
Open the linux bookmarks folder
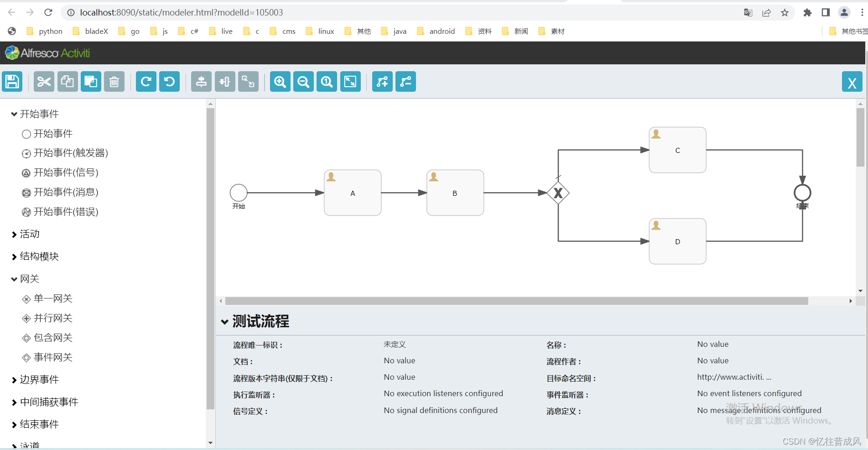(320, 31)
